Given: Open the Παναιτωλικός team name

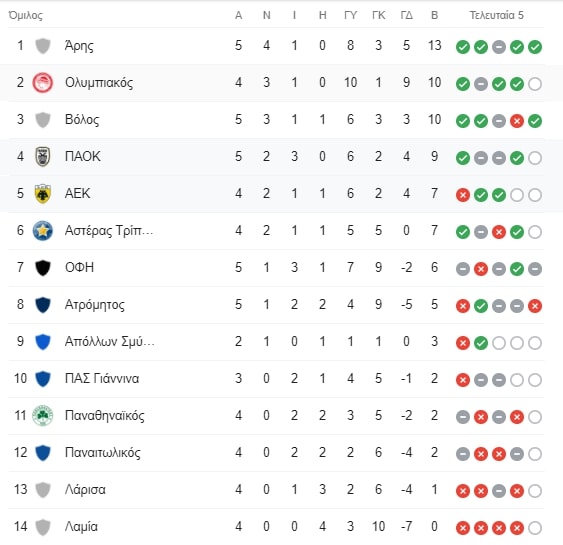Looking at the screenshot, I should pyautogui.click(x=103, y=453).
